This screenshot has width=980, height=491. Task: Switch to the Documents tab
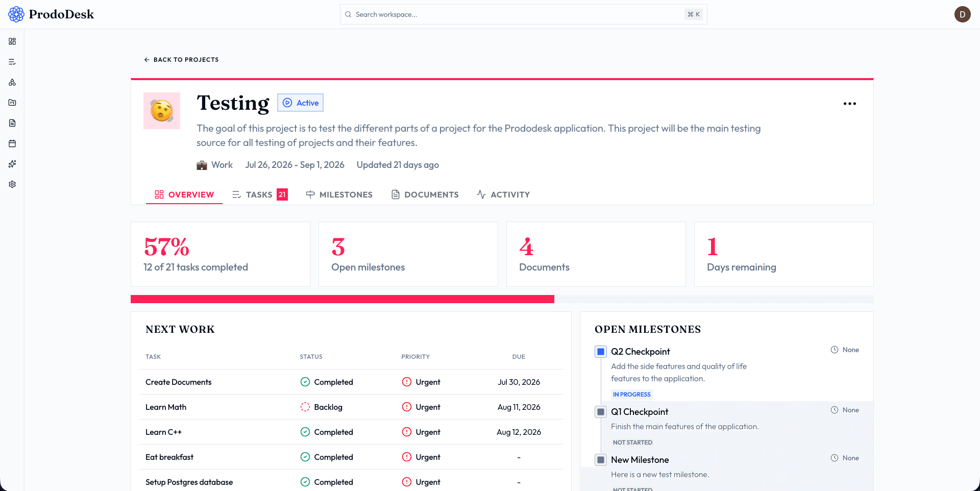coord(425,194)
